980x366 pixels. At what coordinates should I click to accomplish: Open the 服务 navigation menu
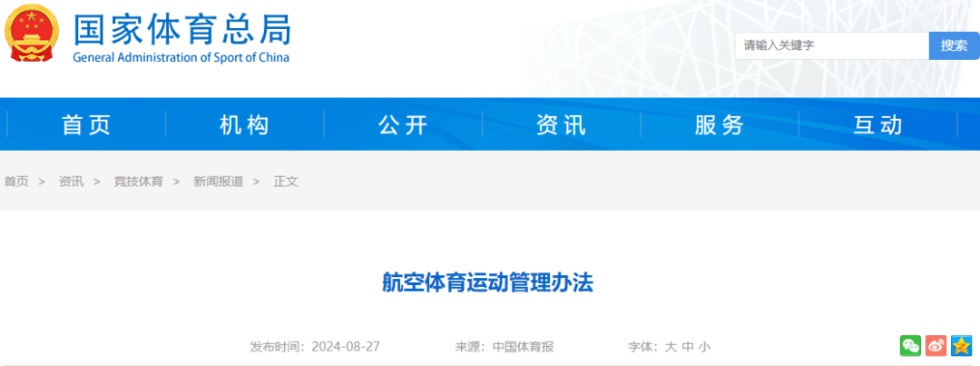point(720,125)
